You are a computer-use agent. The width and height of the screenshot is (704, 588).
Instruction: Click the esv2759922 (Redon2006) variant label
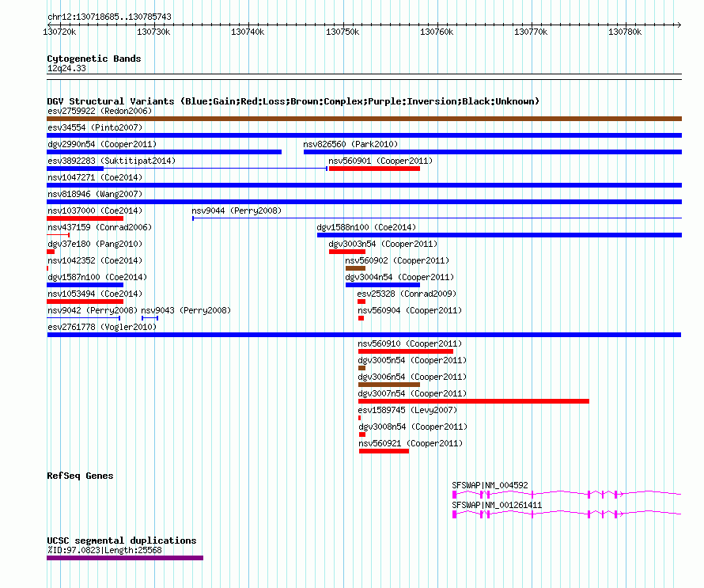(100, 111)
